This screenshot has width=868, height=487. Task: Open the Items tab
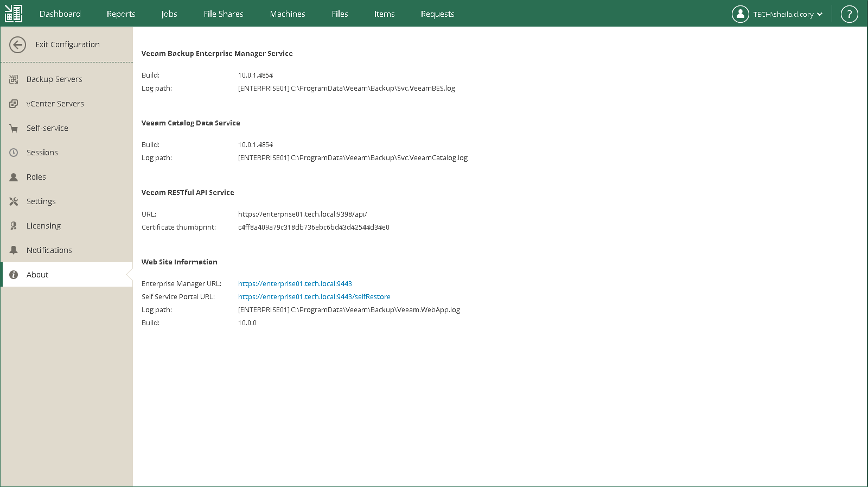point(385,14)
